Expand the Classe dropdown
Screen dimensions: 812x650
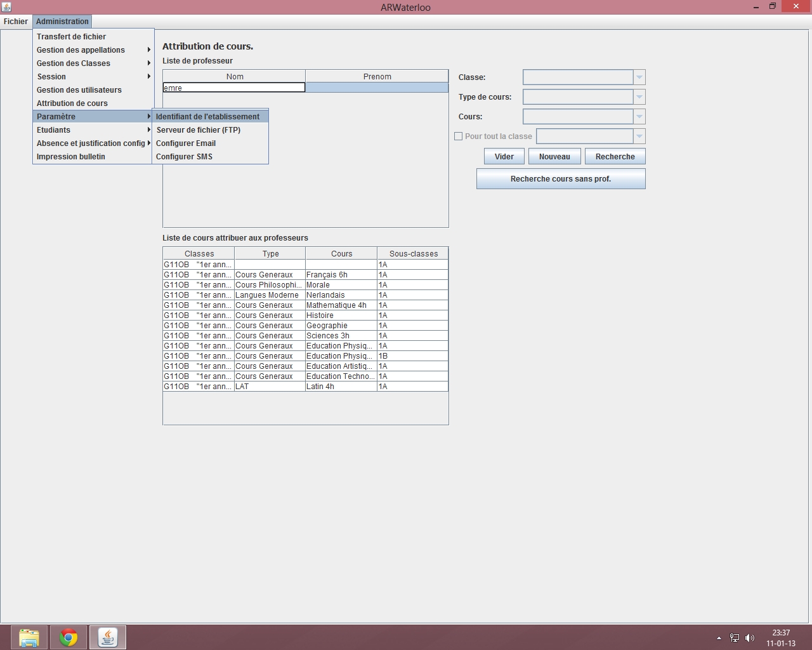click(639, 77)
